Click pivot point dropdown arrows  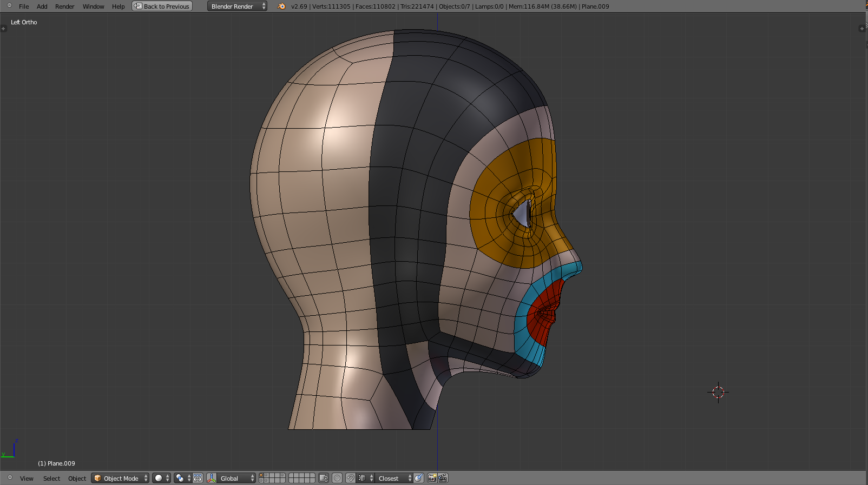coord(189,478)
